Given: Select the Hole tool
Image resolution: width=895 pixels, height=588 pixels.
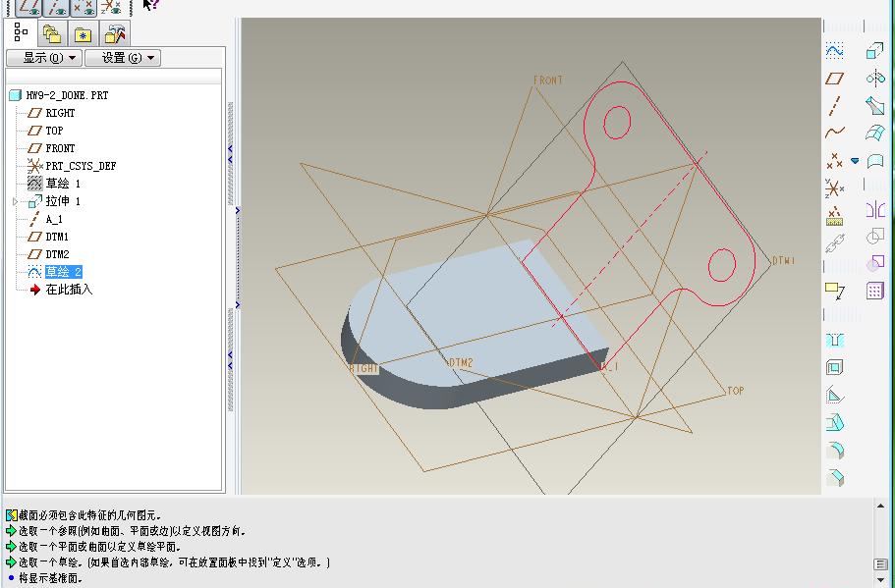Looking at the screenshot, I should (x=834, y=341).
